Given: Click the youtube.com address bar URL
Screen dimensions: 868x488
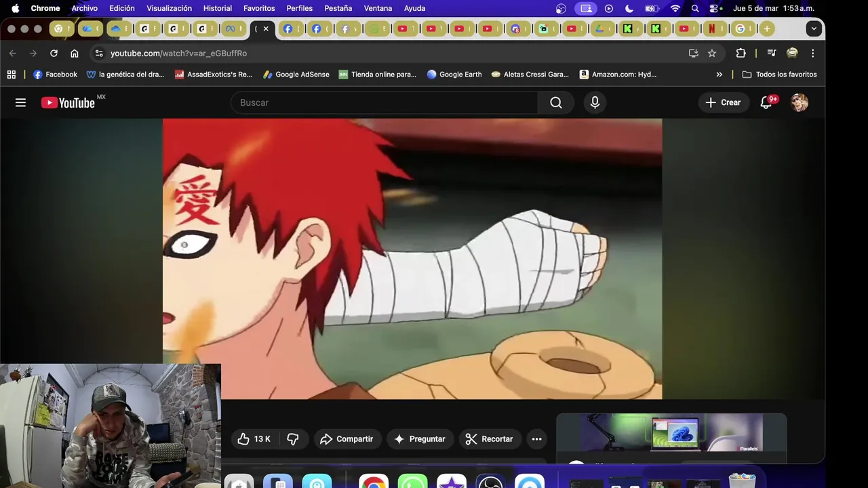Looking at the screenshot, I should pyautogui.click(x=178, y=53).
